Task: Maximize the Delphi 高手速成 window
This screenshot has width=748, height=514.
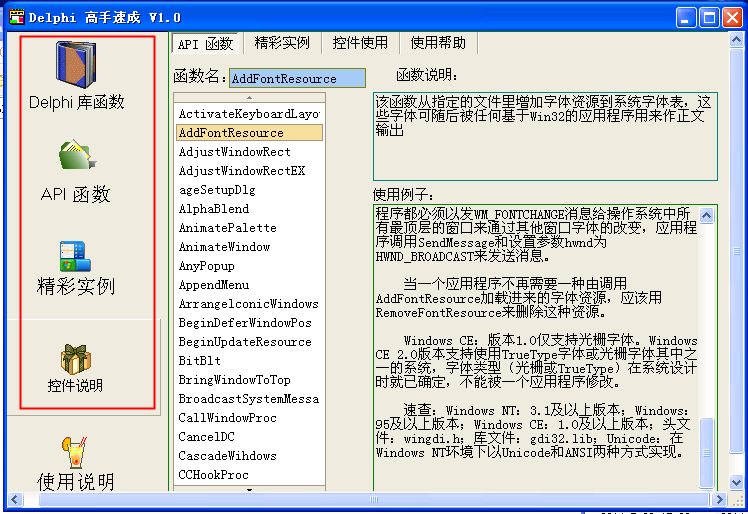Action: point(709,18)
